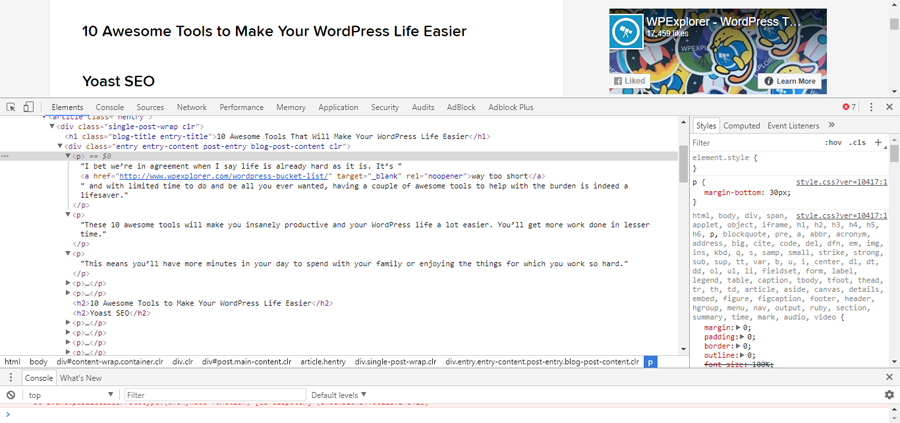The image size is (900, 423).
Task: Select the Computed sidebar tab
Action: pyautogui.click(x=742, y=126)
